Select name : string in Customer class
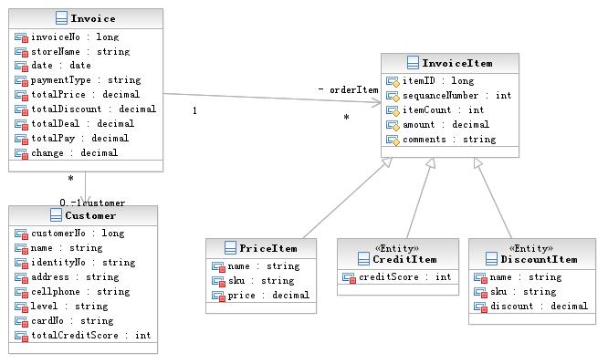Image resolution: width=608 pixels, height=364 pixels. (67, 248)
